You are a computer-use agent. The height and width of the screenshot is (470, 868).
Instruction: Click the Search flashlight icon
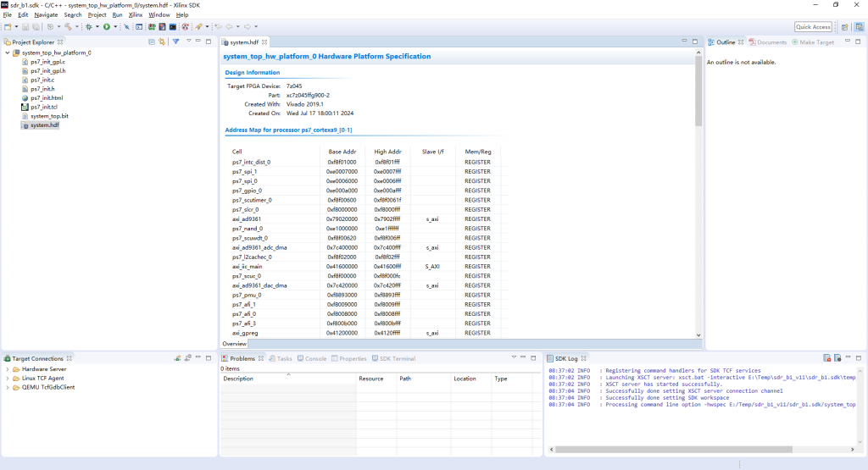[198, 26]
